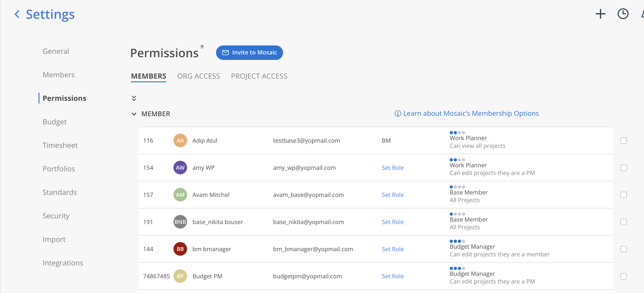The image size is (644, 293).
Task: Open Security settings in sidebar
Action: [x=56, y=216]
